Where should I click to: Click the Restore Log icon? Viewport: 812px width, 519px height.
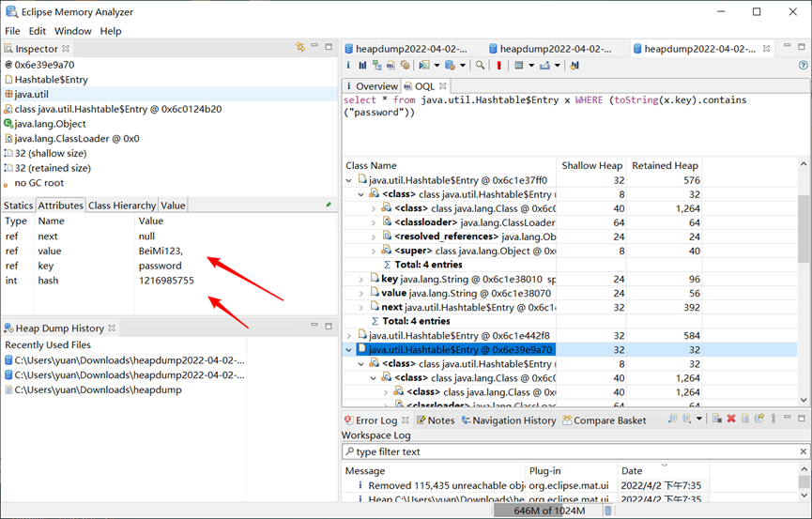pyautogui.click(x=759, y=418)
